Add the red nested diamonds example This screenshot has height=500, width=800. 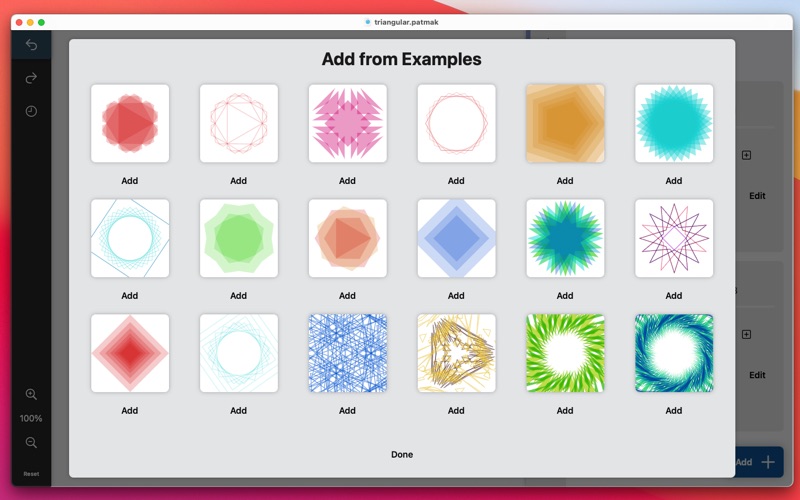130,410
